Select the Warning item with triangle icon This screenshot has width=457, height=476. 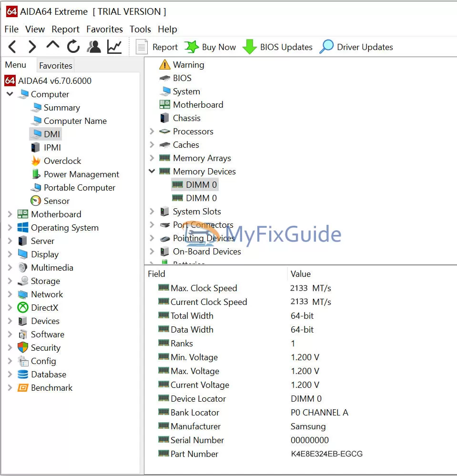click(182, 65)
